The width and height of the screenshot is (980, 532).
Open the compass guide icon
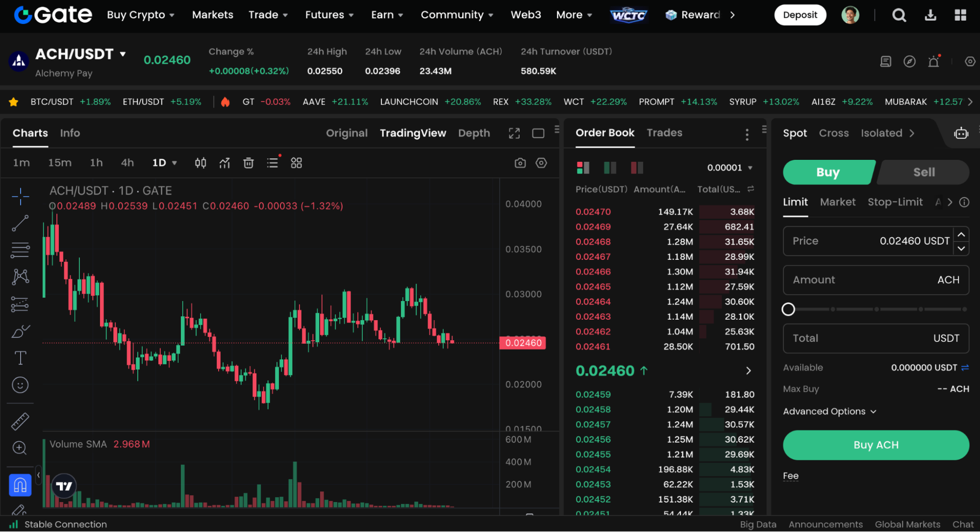(x=909, y=61)
